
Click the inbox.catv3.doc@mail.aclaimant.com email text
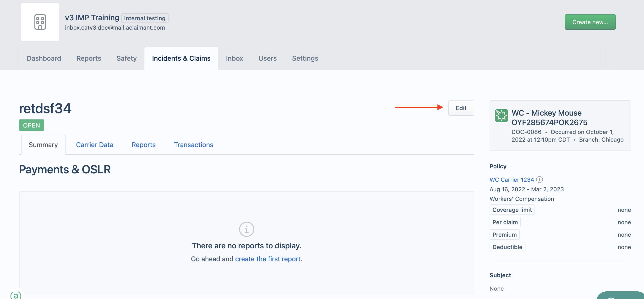[115, 27]
